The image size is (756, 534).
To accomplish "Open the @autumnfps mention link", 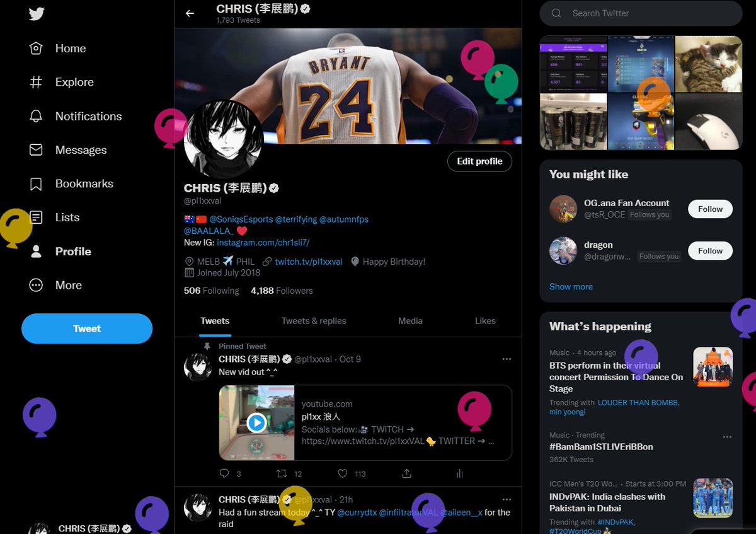I will [x=344, y=219].
